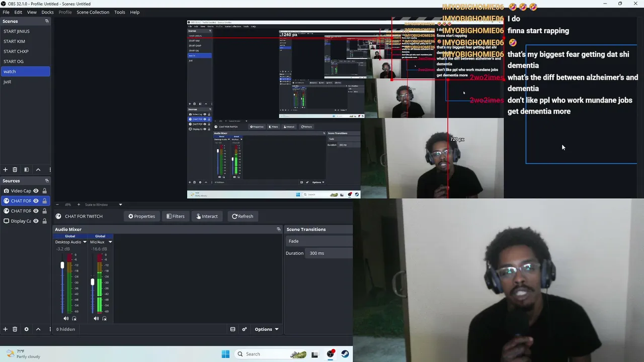Adjust Desktop Audio volume slider
The image size is (644, 362).
click(x=62, y=265)
